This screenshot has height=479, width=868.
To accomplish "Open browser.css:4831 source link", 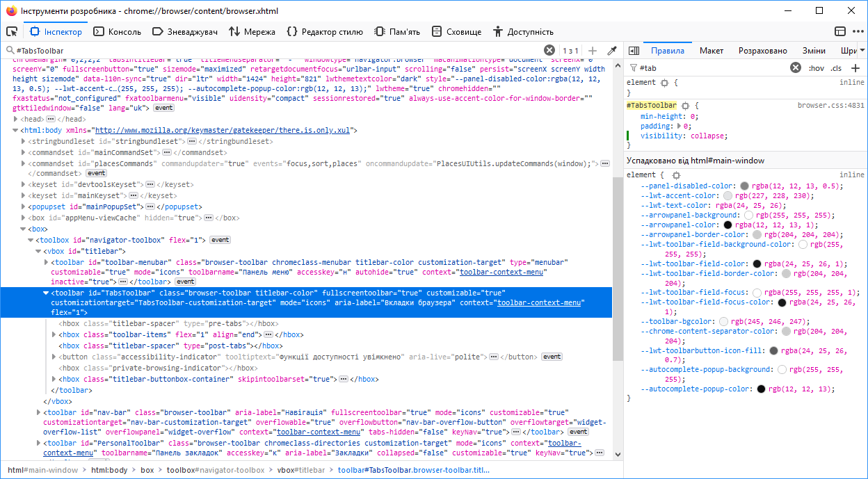I will click(x=831, y=106).
